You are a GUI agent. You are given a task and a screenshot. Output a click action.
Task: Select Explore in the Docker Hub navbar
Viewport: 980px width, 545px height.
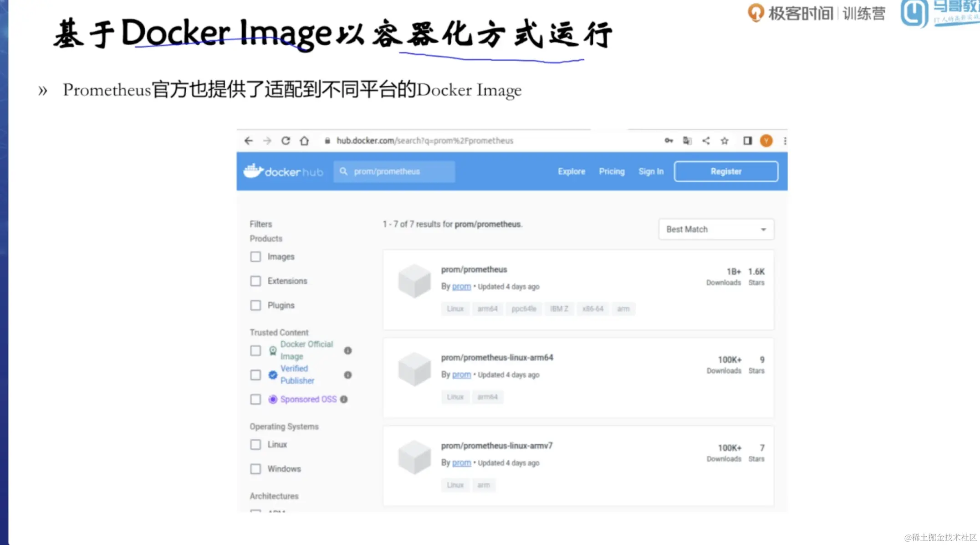click(571, 171)
